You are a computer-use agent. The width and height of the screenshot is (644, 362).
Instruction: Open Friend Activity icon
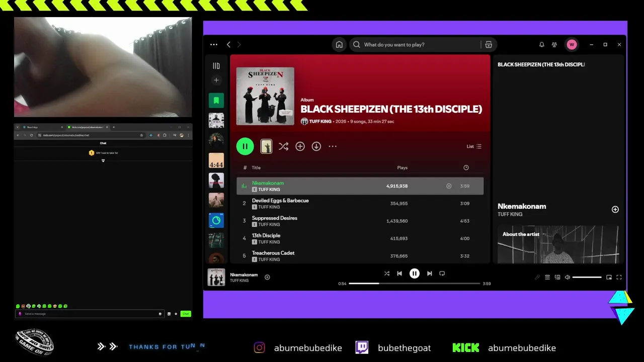pos(554,45)
